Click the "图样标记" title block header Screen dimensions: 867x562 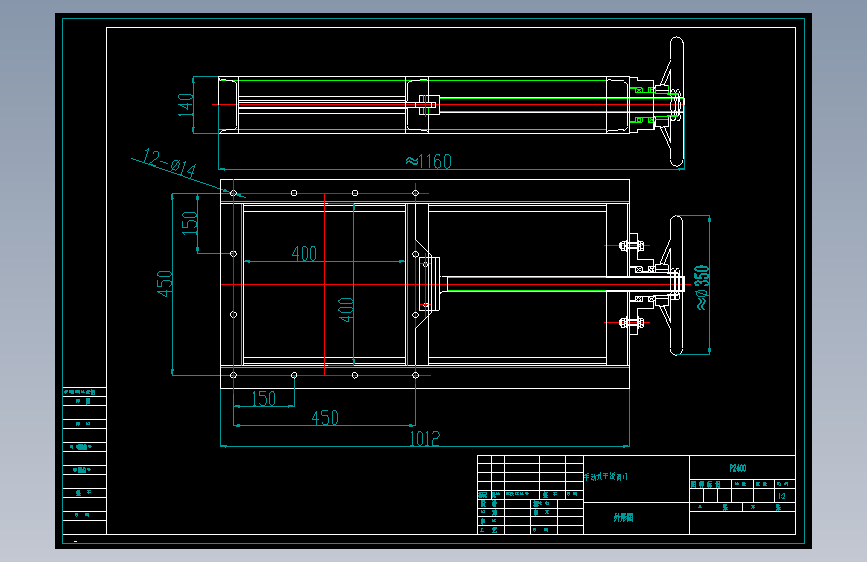click(706, 484)
